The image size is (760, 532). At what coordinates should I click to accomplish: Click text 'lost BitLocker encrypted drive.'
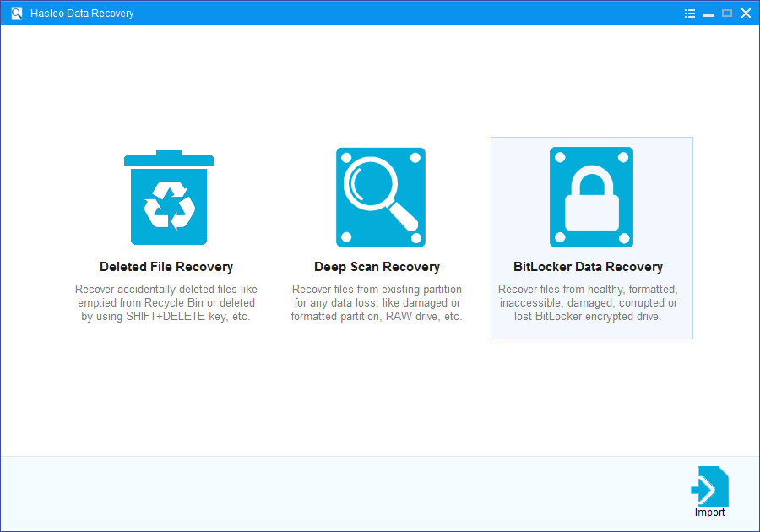tap(588, 317)
